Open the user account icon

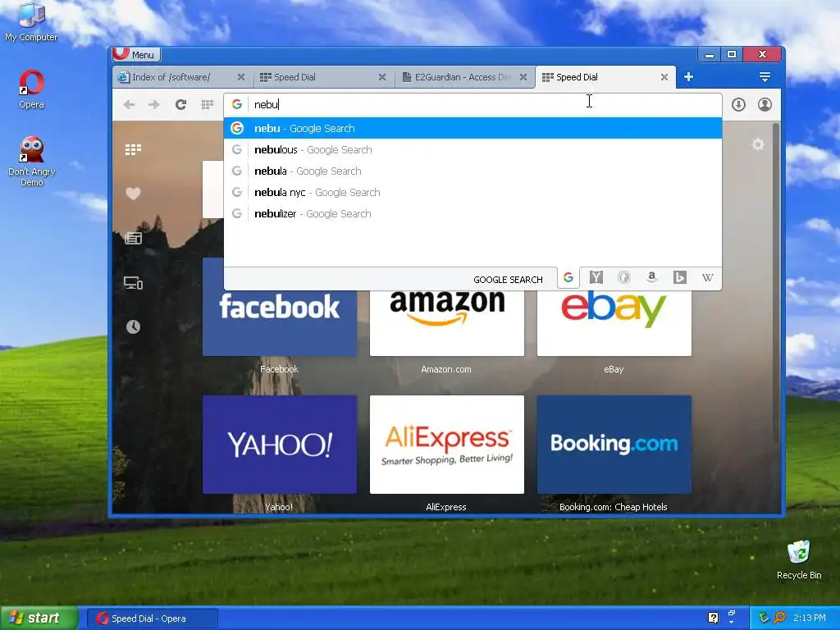point(765,104)
